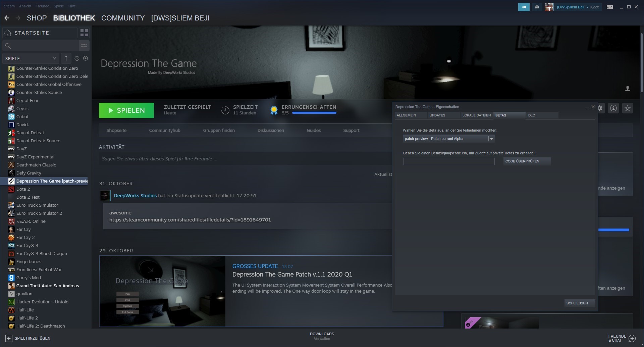Click the activity status text field

click(246, 159)
